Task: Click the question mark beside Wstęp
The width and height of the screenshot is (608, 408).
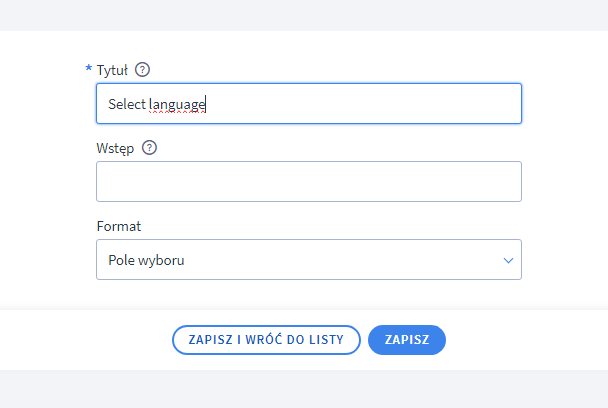Action: pyautogui.click(x=150, y=148)
